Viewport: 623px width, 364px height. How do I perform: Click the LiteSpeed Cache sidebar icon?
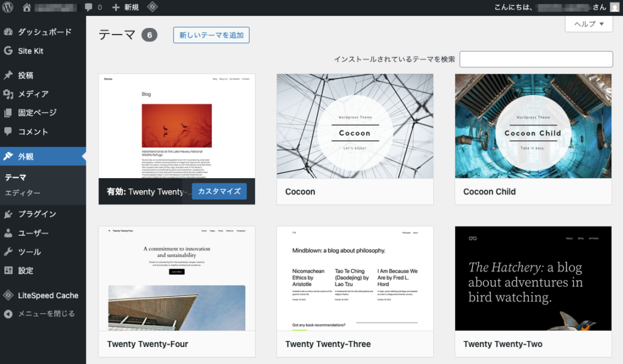(9, 295)
